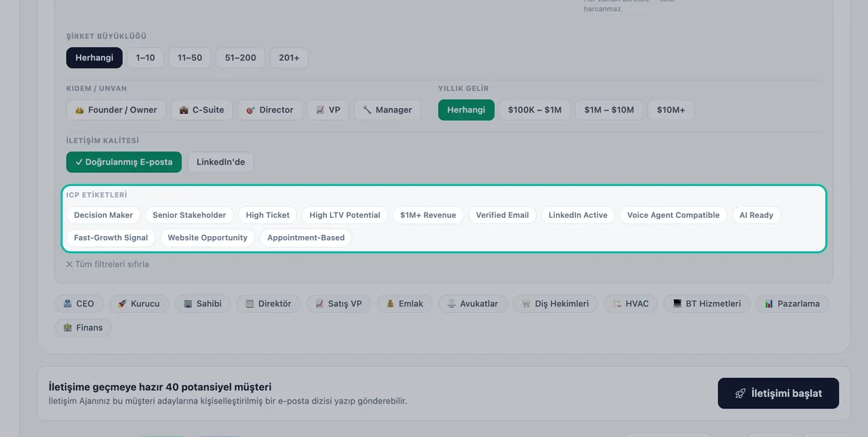Select the 51–200 company size chip
This screenshot has height=437, width=868.
pos(241,58)
